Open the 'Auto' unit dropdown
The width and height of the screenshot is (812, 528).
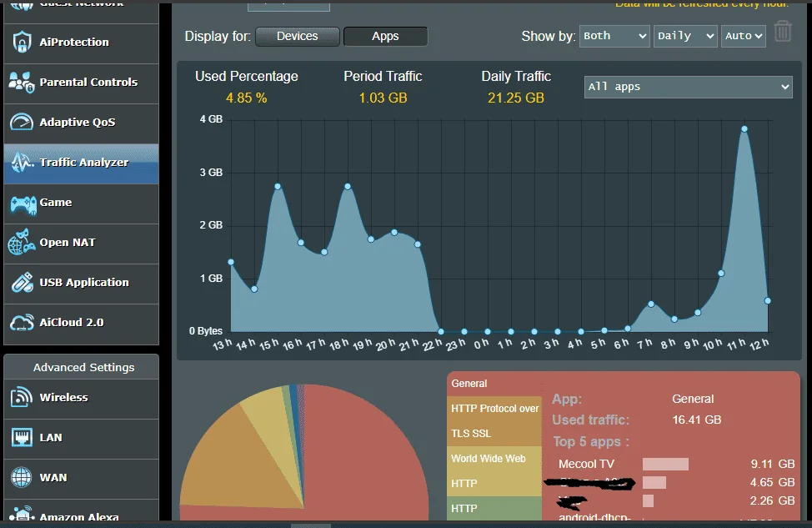coord(743,36)
